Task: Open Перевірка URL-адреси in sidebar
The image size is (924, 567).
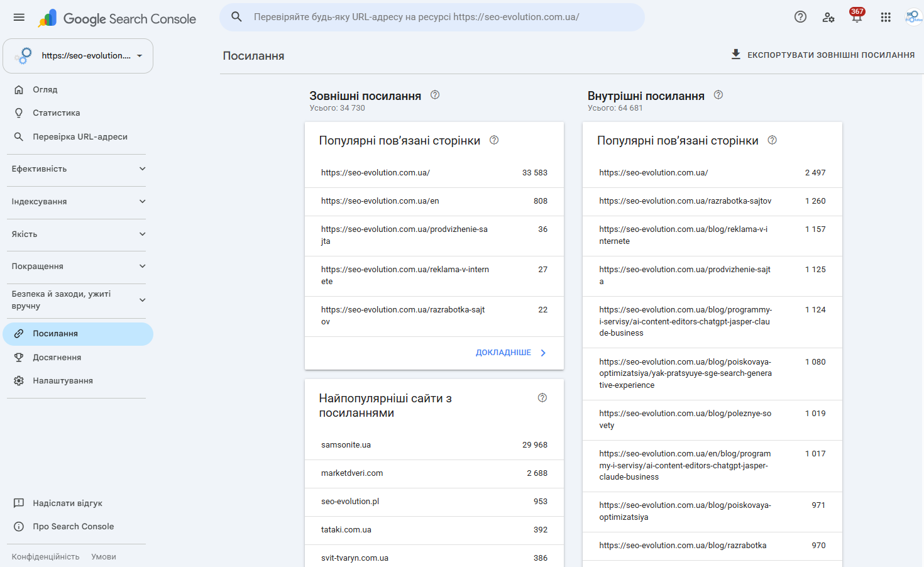Action: 78,136
